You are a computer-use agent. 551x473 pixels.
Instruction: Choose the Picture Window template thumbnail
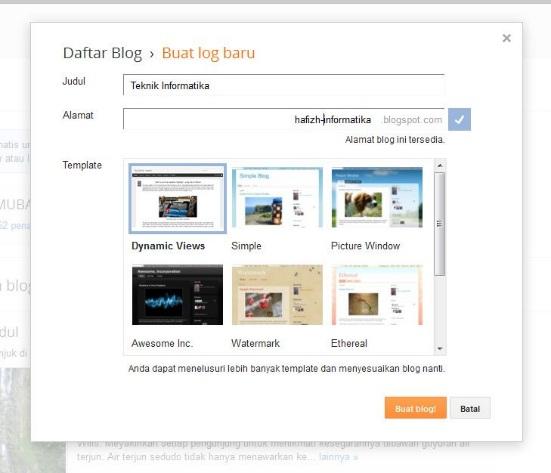click(x=377, y=198)
